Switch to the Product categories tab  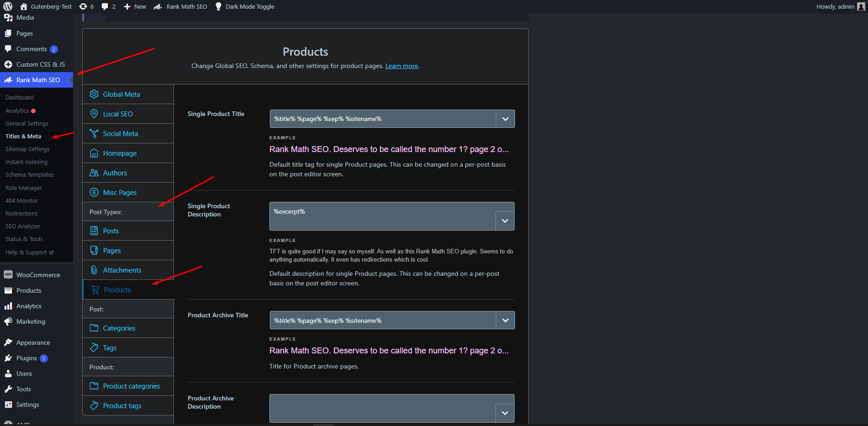[131, 386]
